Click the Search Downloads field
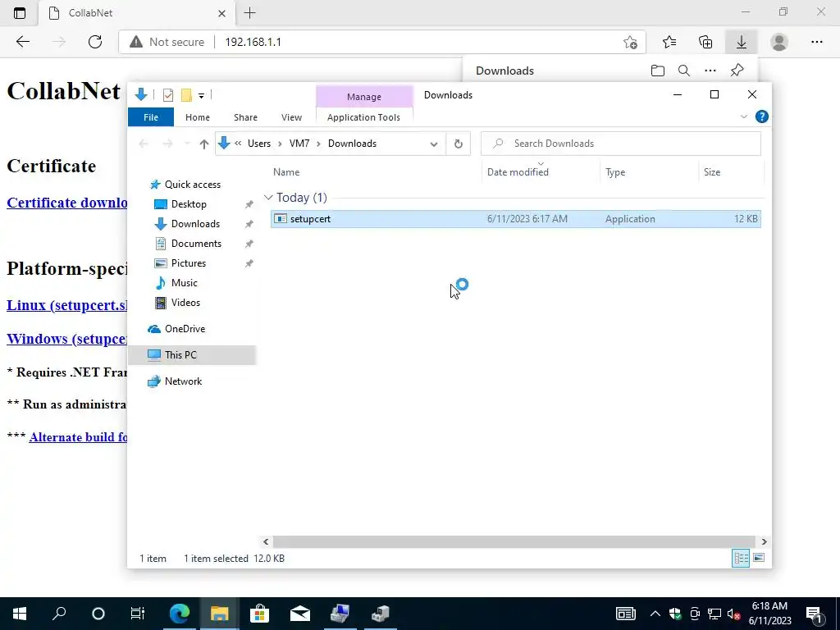Image resolution: width=840 pixels, height=630 pixels. [x=620, y=144]
